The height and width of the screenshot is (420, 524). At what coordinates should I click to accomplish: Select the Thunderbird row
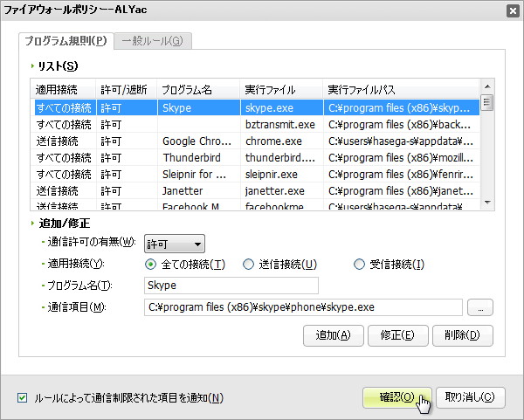[255, 157]
